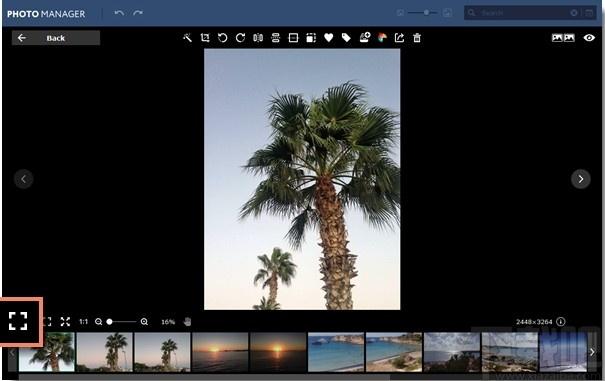Open the colorful editor icon
Image resolution: width=605 pixels, height=381 pixels.
click(382, 38)
